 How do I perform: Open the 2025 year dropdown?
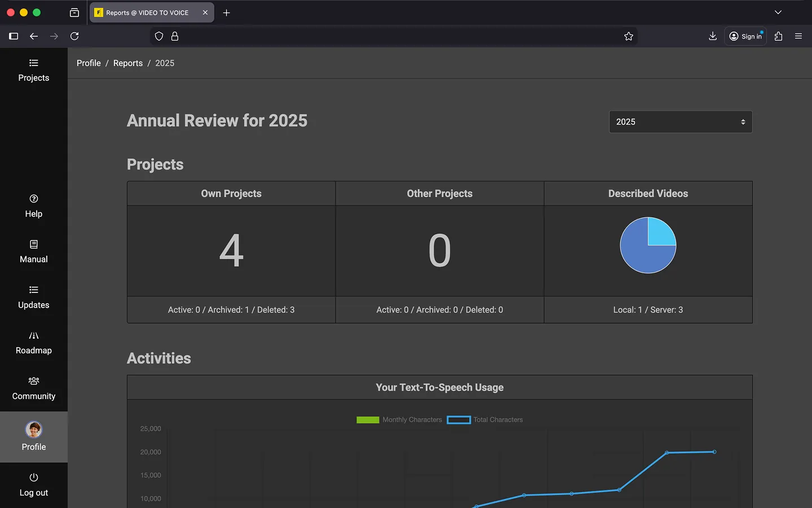pos(681,122)
